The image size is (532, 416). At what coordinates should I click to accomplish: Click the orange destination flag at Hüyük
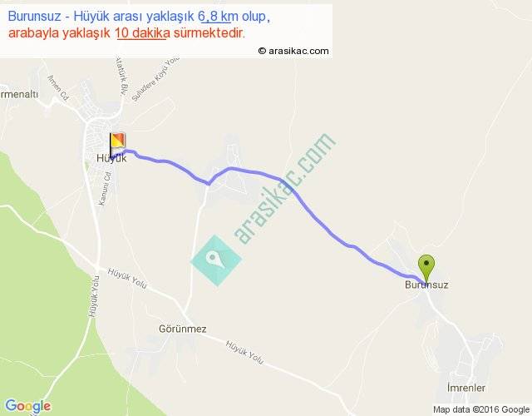(117, 144)
